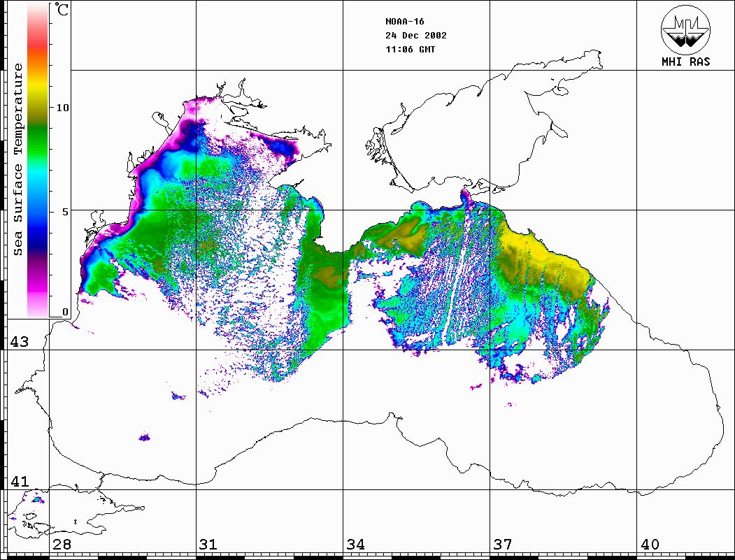The image size is (735, 560).
Task: Click the longitude label '40'
Action: tap(650, 544)
